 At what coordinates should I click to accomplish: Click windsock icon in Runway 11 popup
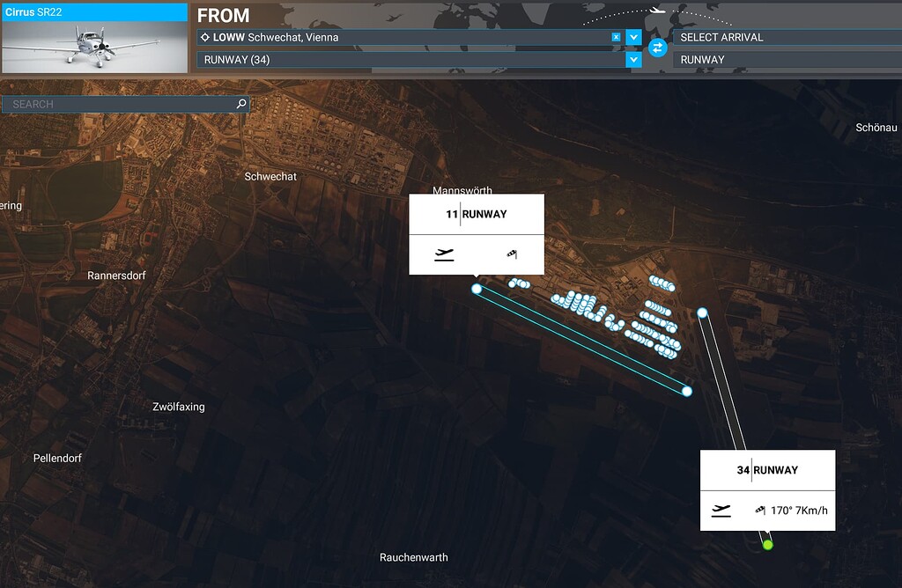[x=511, y=254]
